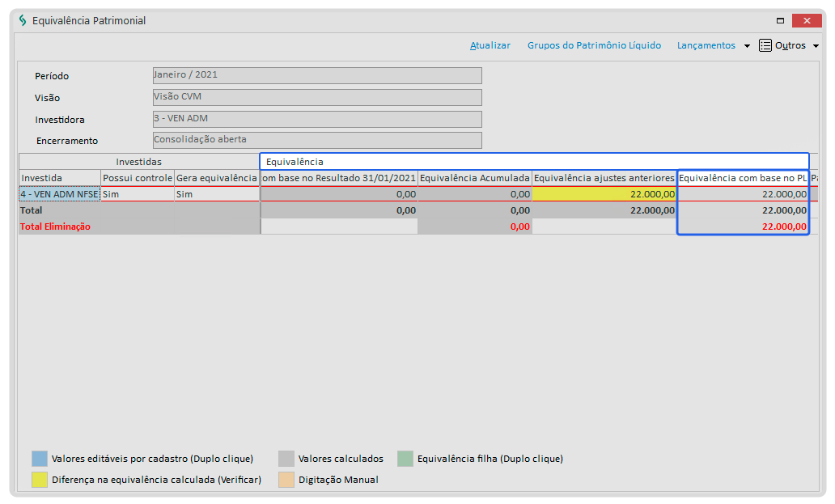This screenshot has width=835, height=504.
Task: Click the Outros list icon
Action: click(x=765, y=45)
